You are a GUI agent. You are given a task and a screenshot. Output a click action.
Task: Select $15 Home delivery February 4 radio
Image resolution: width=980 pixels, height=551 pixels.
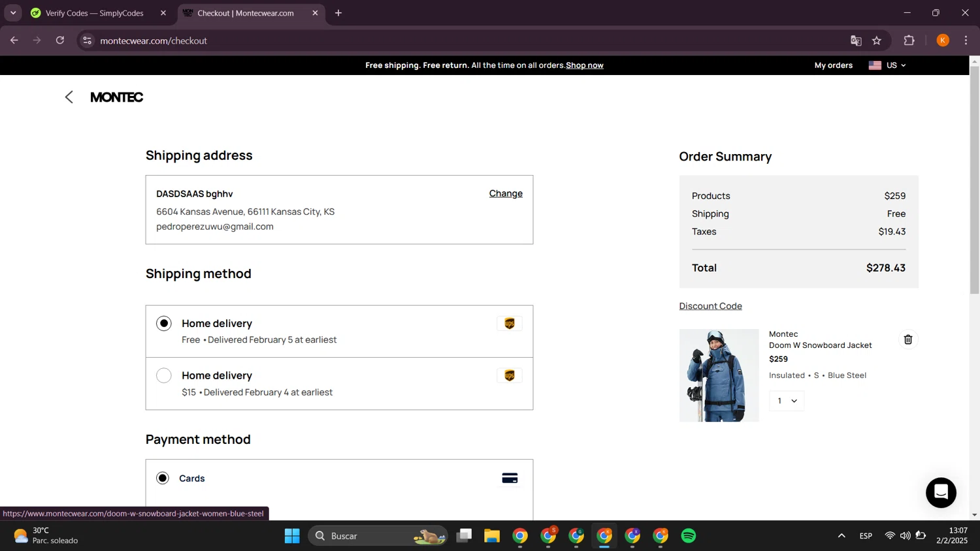tap(164, 376)
